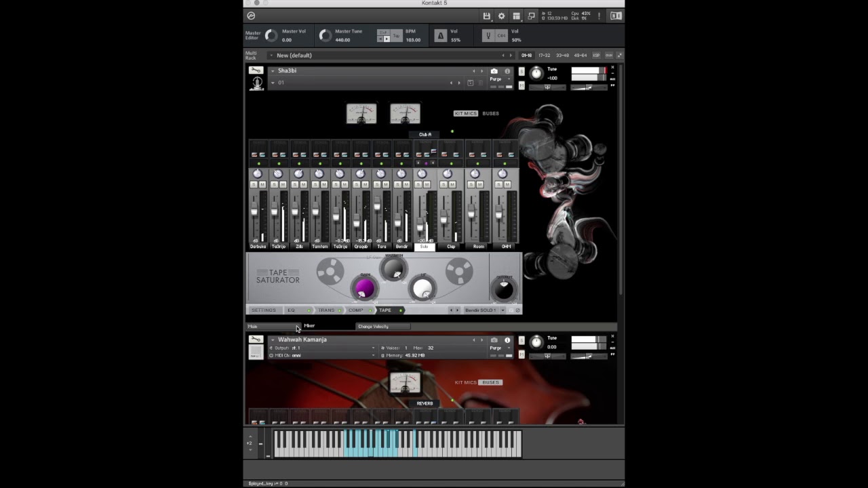This screenshot has width=868, height=488.
Task: Select MIDI channel page 17-32
Action: tap(544, 56)
